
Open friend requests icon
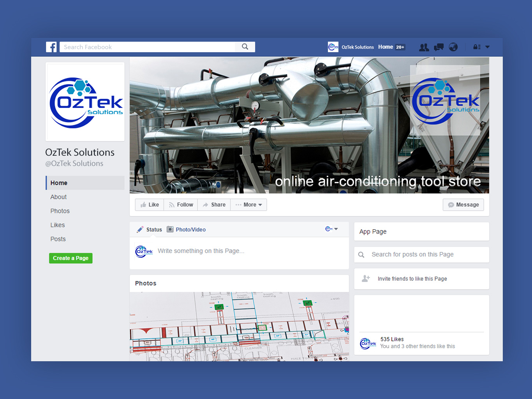(424, 47)
